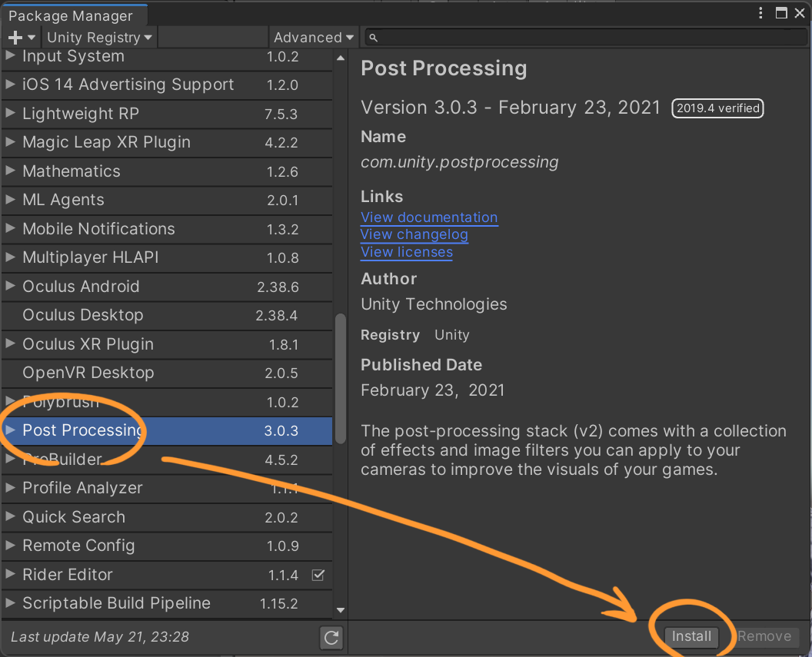The width and height of the screenshot is (812, 657).
Task: Expand the Oculus XR Plugin entry
Action: coord(10,343)
